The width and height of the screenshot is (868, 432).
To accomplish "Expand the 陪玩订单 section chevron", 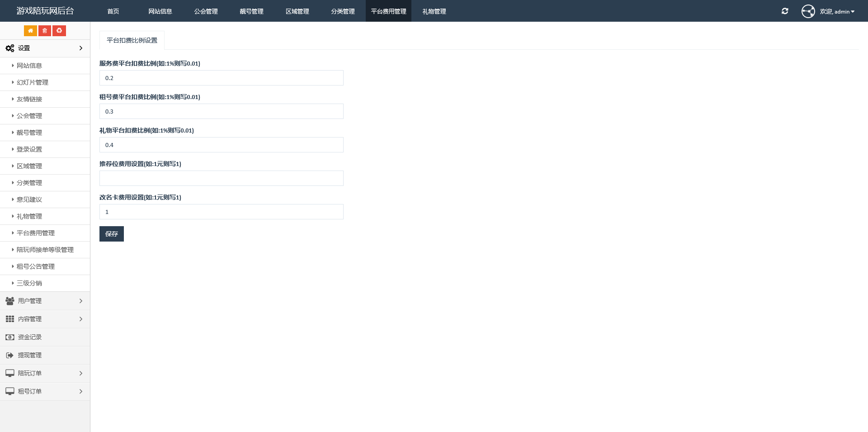I will click(x=81, y=373).
